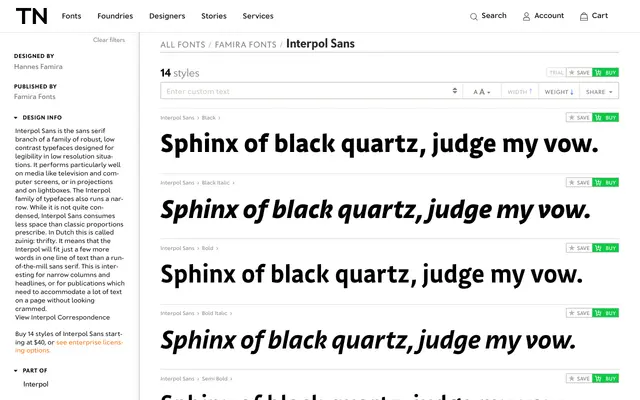Open the SHARE dropdown
The height and width of the screenshot is (400, 640).
pos(599,91)
